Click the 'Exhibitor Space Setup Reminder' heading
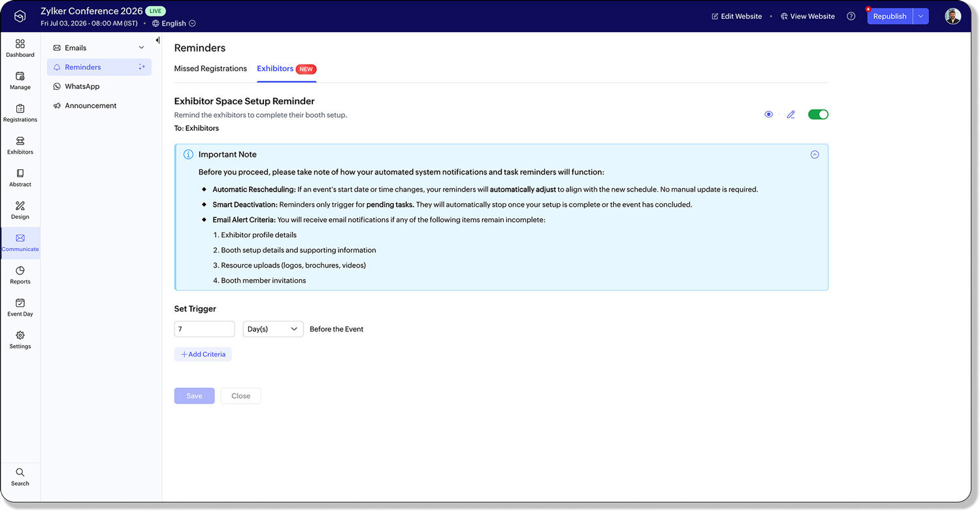 244,101
